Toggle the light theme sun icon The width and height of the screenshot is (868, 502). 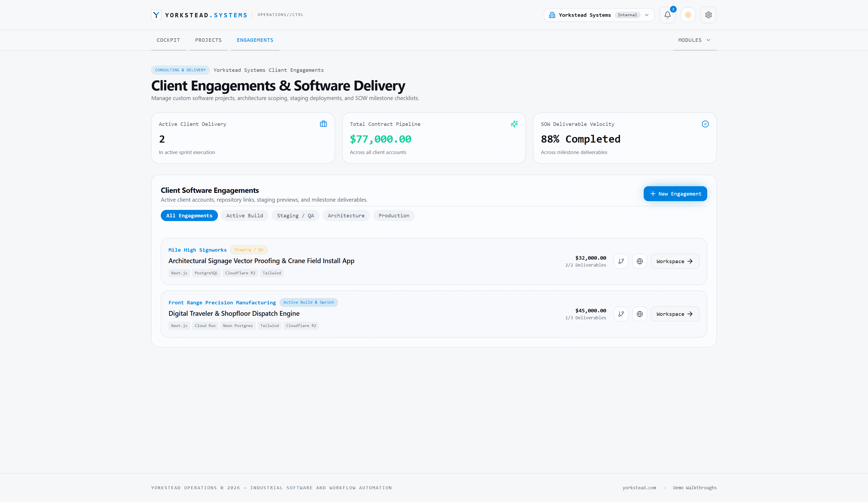[x=688, y=15]
